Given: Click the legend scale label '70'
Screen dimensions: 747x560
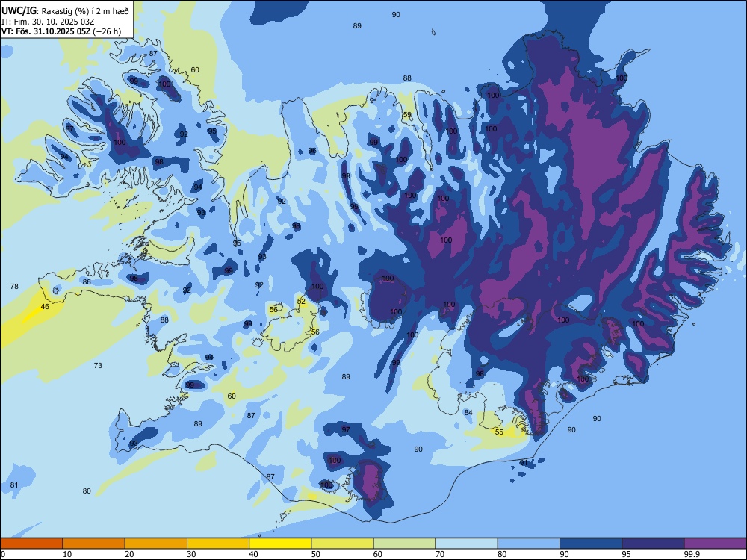Looking at the screenshot, I should tap(440, 554).
